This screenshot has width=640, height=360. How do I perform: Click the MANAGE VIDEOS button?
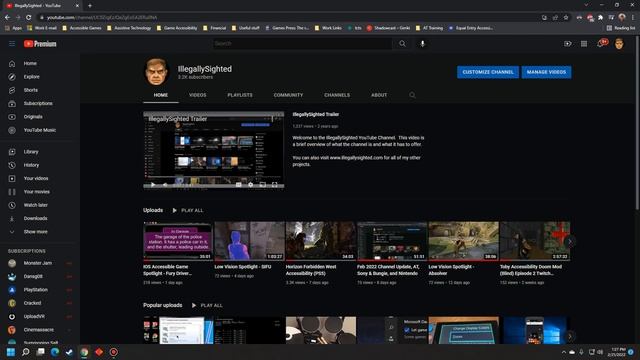point(546,72)
